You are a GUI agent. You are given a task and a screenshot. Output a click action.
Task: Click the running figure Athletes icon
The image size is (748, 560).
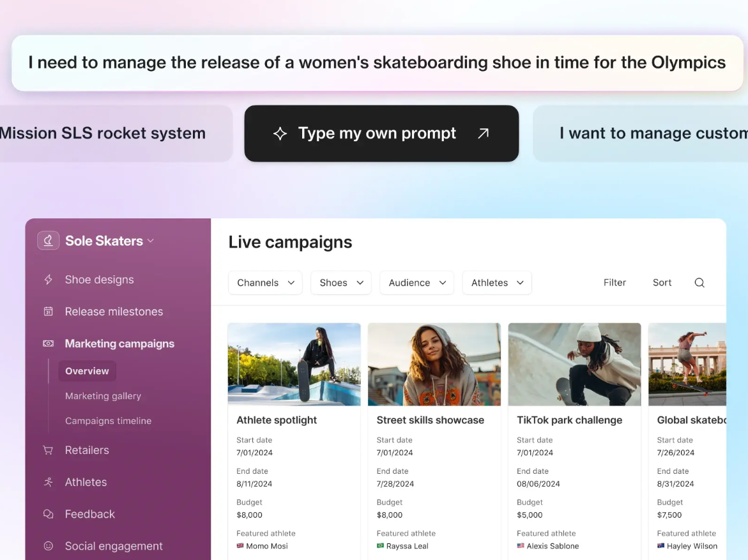click(x=48, y=482)
